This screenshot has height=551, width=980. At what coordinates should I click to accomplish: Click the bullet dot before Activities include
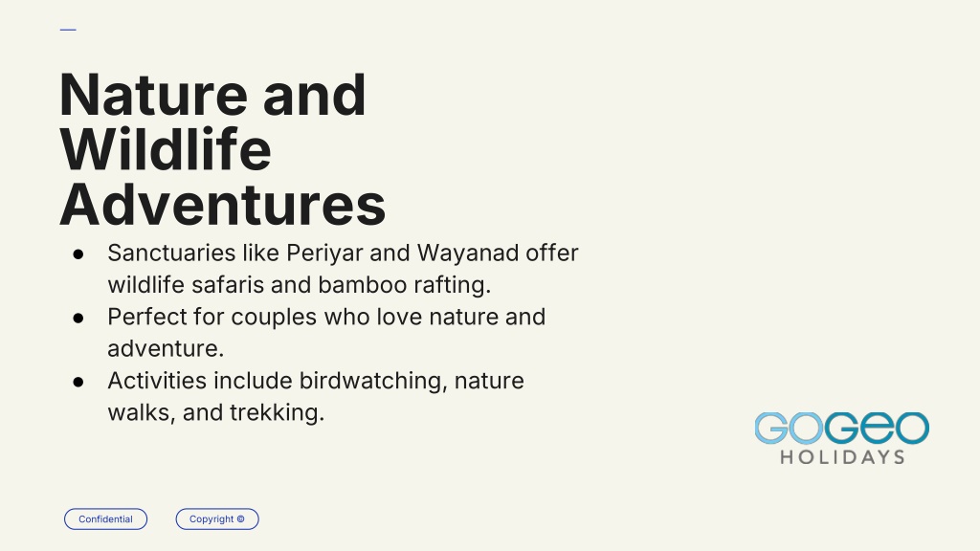pos(78,382)
